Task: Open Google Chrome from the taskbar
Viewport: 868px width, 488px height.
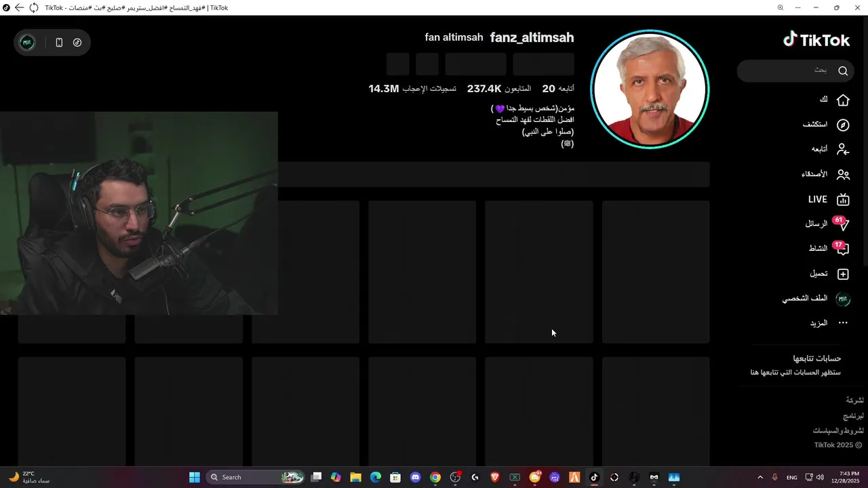Action: [x=435, y=477]
